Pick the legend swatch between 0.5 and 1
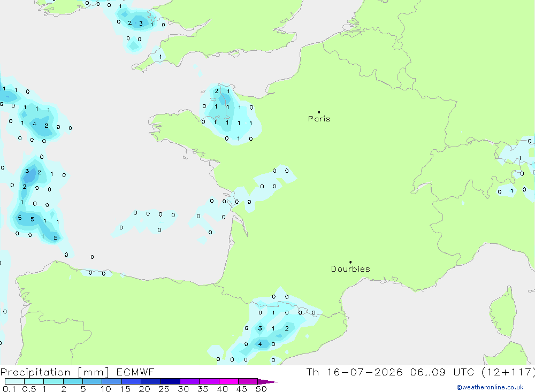 34,381
